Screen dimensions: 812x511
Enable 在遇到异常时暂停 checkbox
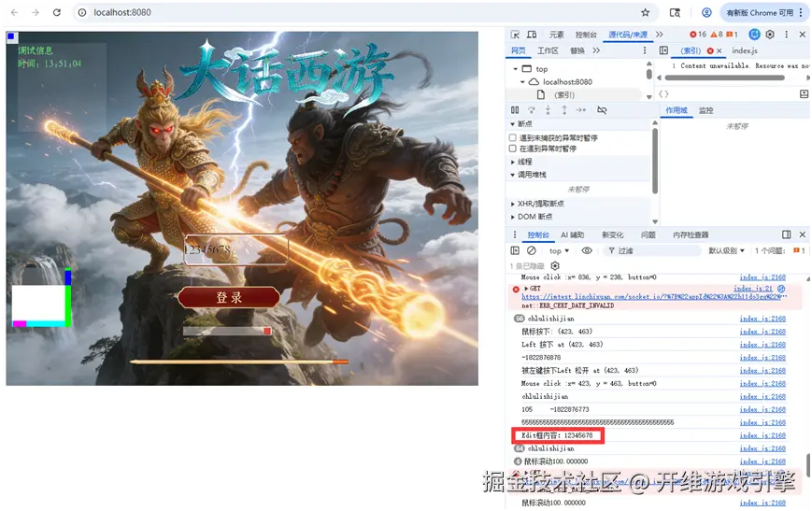(x=513, y=149)
